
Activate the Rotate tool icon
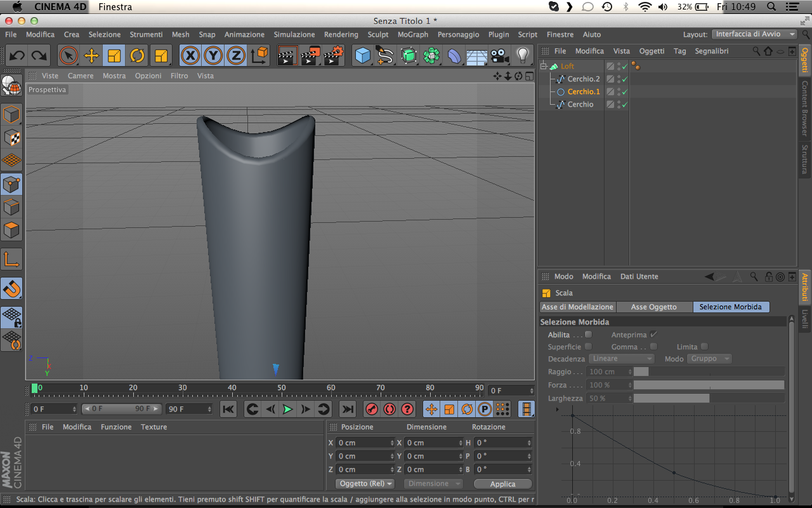pos(137,56)
